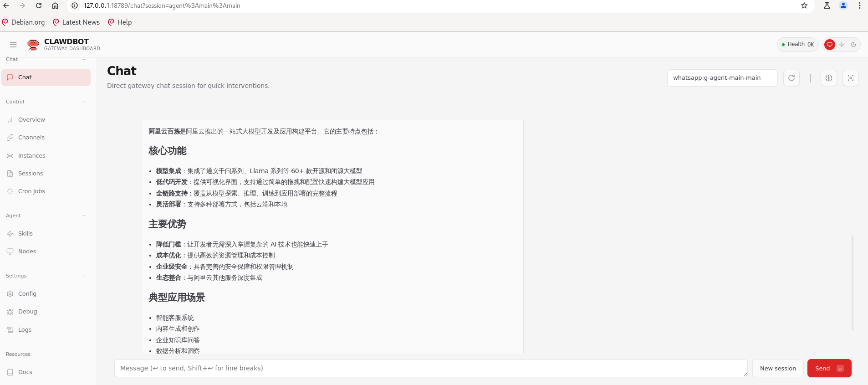Click the Logs scroll icon
Image resolution: width=868 pixels, height=385 pixels.
point(10,330)
